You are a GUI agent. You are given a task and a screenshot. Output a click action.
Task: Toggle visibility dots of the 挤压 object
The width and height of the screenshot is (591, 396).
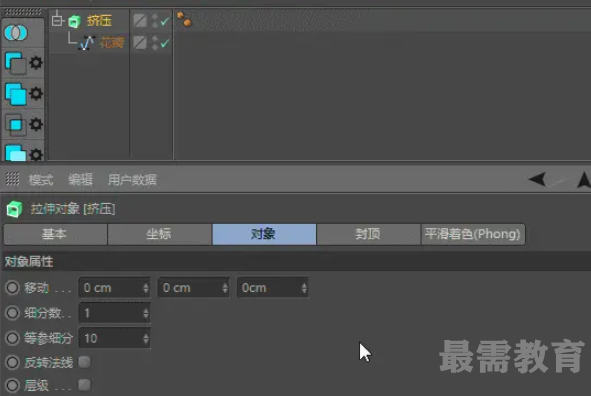155,21
